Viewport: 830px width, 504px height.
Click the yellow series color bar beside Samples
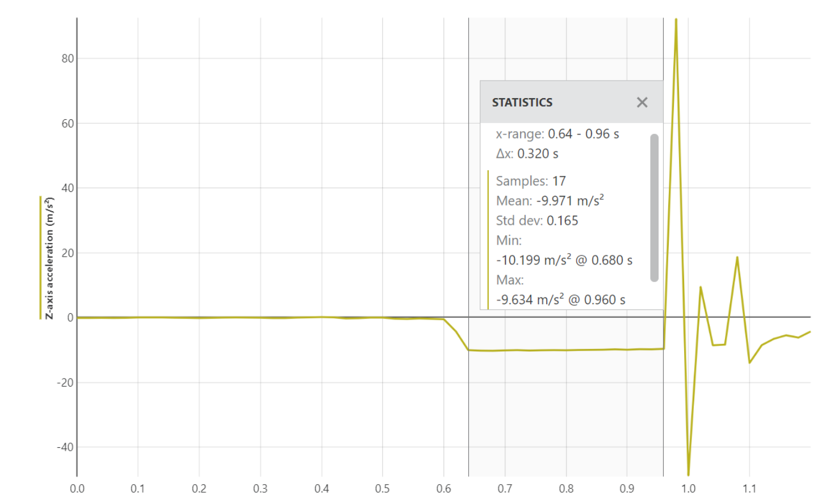tap(488, 238)
